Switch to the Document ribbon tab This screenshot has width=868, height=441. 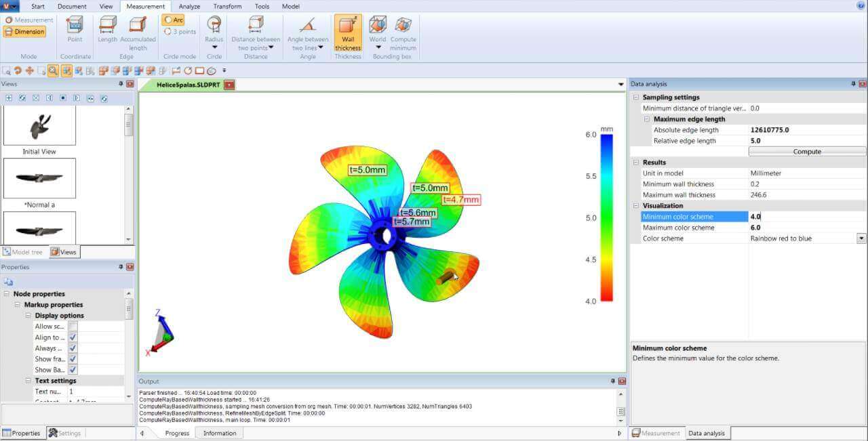[72, 6]
